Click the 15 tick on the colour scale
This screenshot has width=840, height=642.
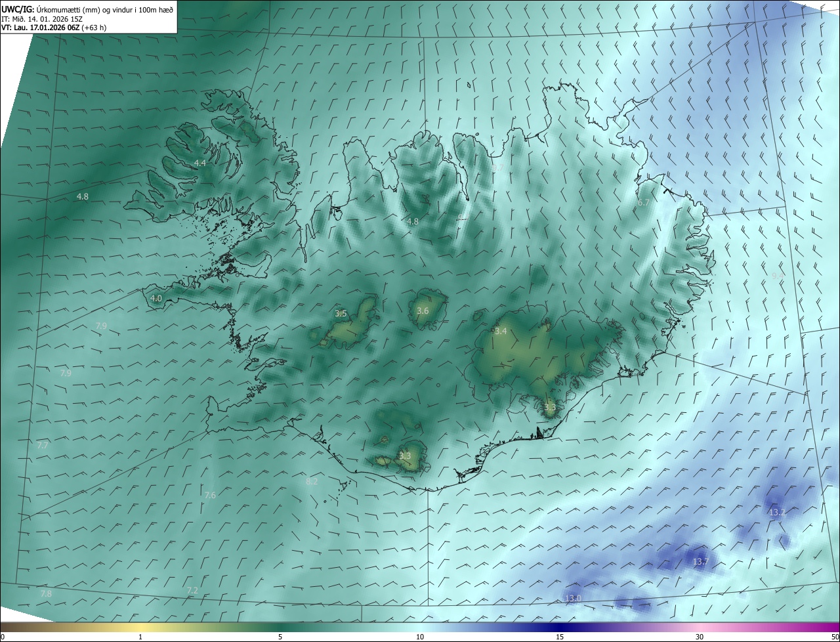pos(560,637)
